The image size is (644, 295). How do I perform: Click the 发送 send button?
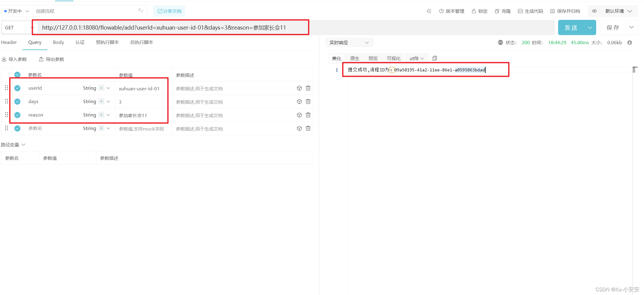point(571,28)
